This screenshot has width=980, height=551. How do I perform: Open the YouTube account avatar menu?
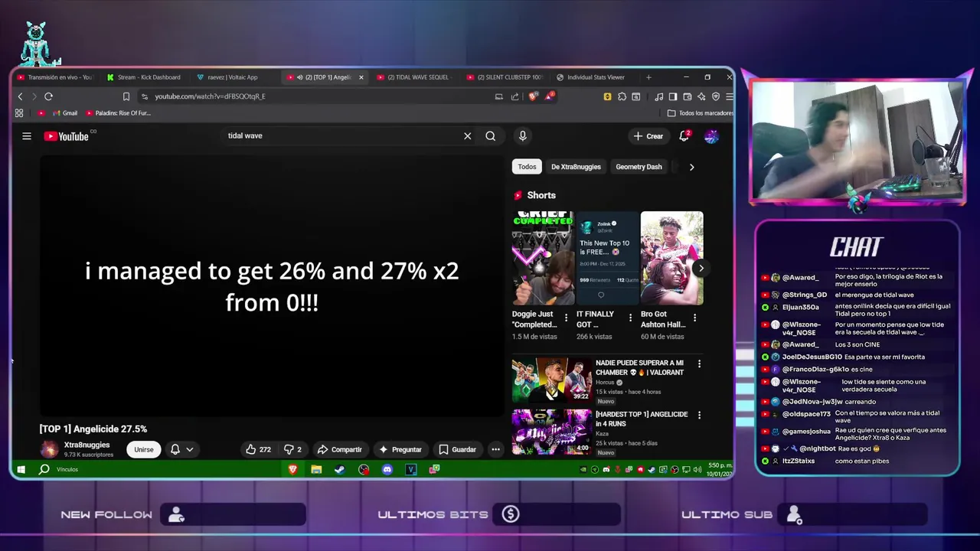pos(711,136)
